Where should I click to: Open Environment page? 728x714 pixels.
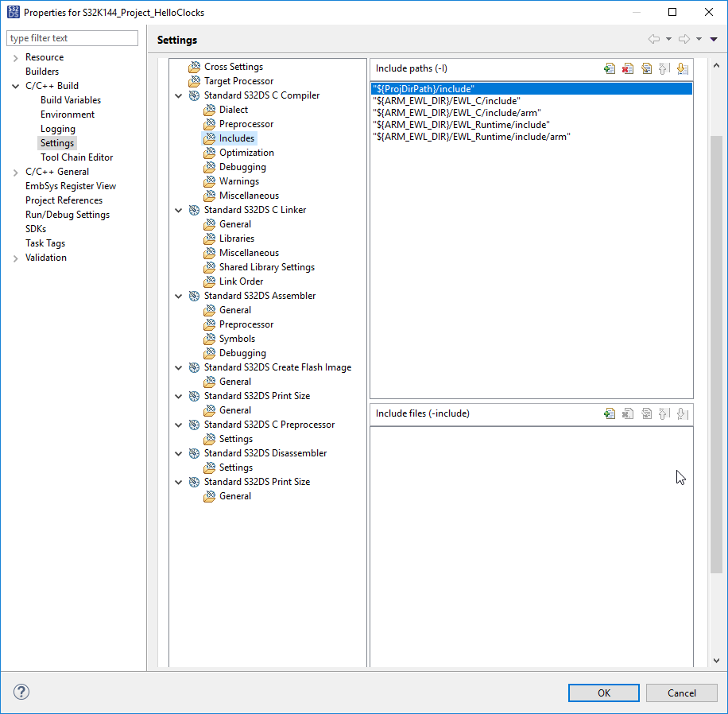[68, 114]
